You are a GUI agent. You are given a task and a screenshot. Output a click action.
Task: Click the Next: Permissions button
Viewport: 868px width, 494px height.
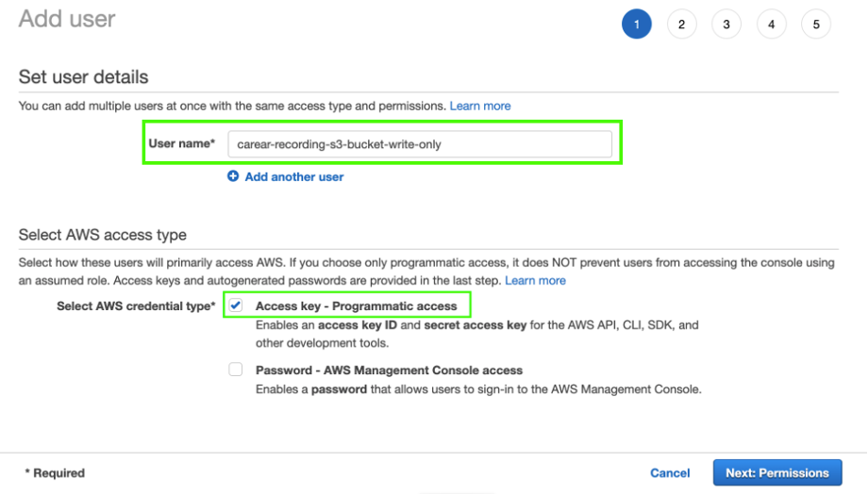point(777,473)
